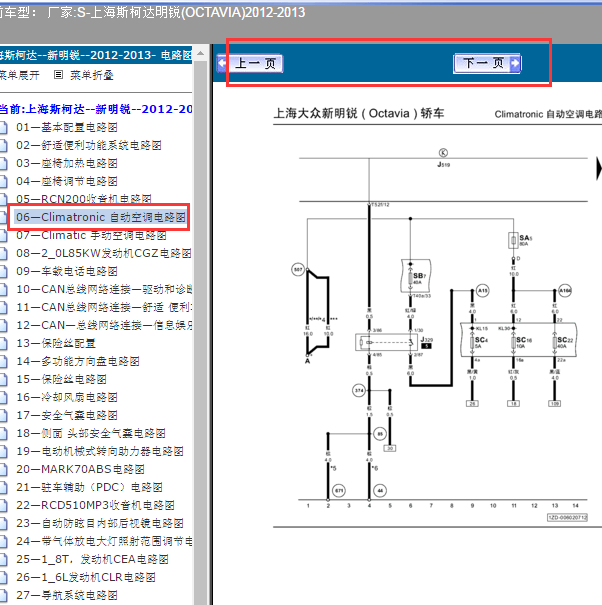Image resolution: width=602 pixels, height=605 pixels.
Task: Open 15—保险丝电路图
Action: [x=61, y=379]
